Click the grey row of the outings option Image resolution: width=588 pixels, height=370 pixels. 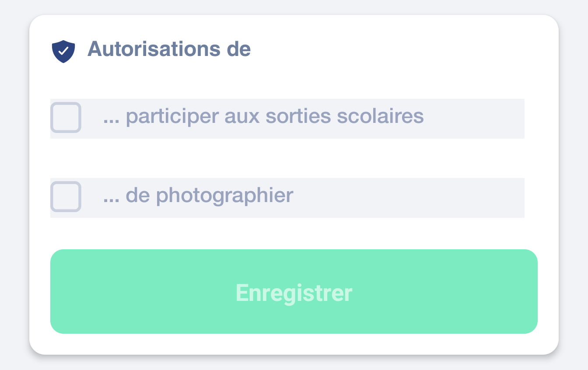[472, 119]
